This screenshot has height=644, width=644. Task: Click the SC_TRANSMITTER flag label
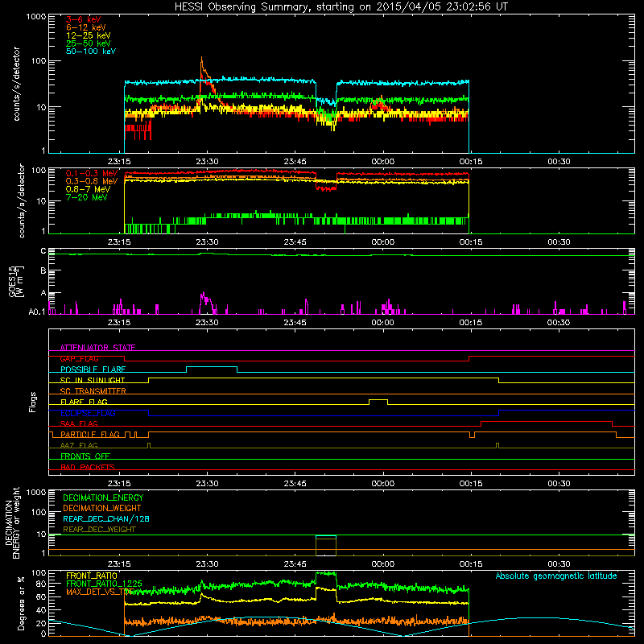(x=93, y=391)
